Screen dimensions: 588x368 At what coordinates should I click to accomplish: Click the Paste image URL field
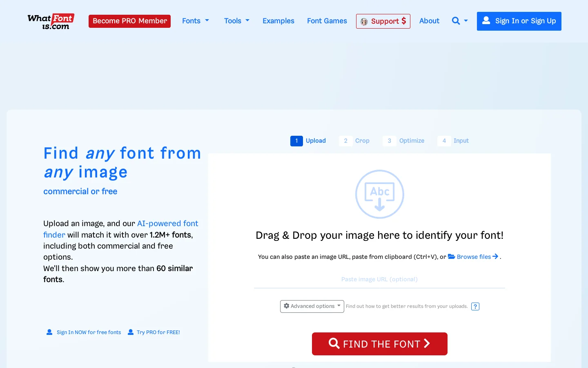click(379, 279)
